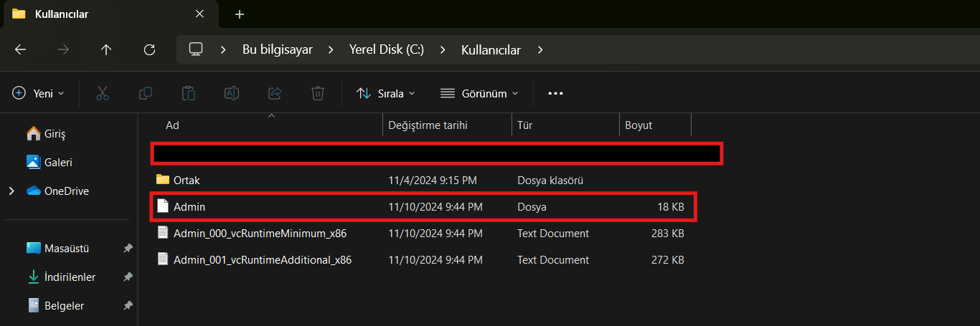Select the Ortak folder
The width and height of the screenshot is (980, 326).
click(x=186, y=180)
